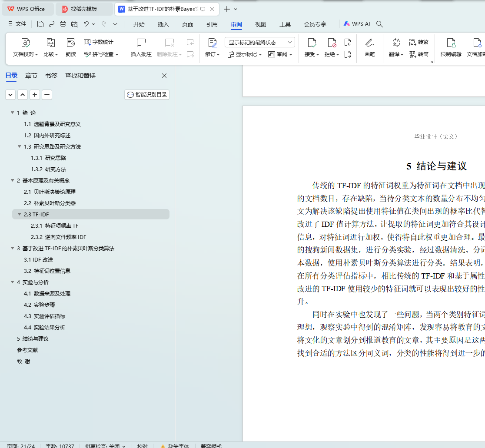Collapse the 1.3 研究思路及研究方法 tree node

point(20,146)
